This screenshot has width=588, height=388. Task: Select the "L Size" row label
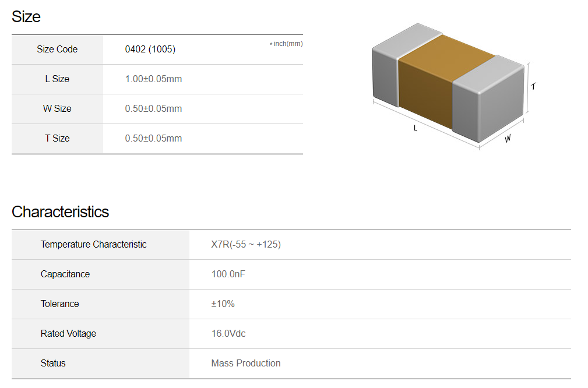tap(57, 79)
